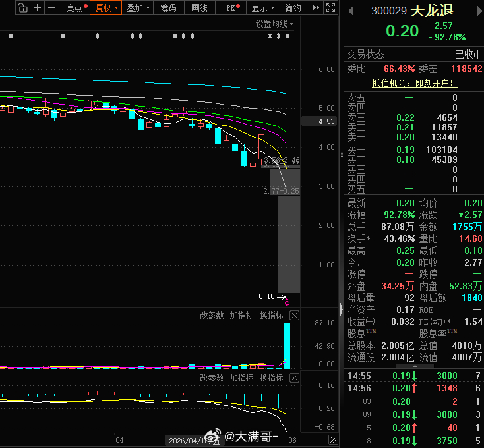Click stock code 300029
Viewport: 484px width, 448px height.
(x=389, y=11)
